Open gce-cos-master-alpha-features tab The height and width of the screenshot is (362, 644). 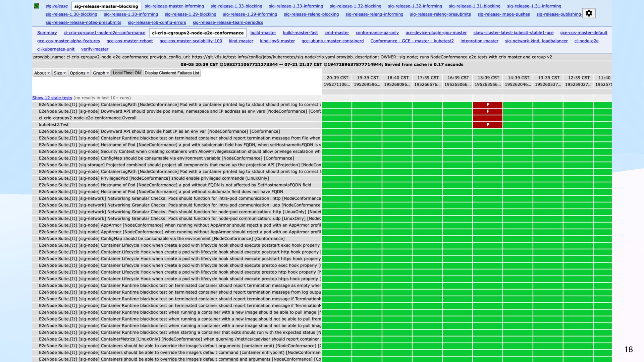tap(68, 41)
